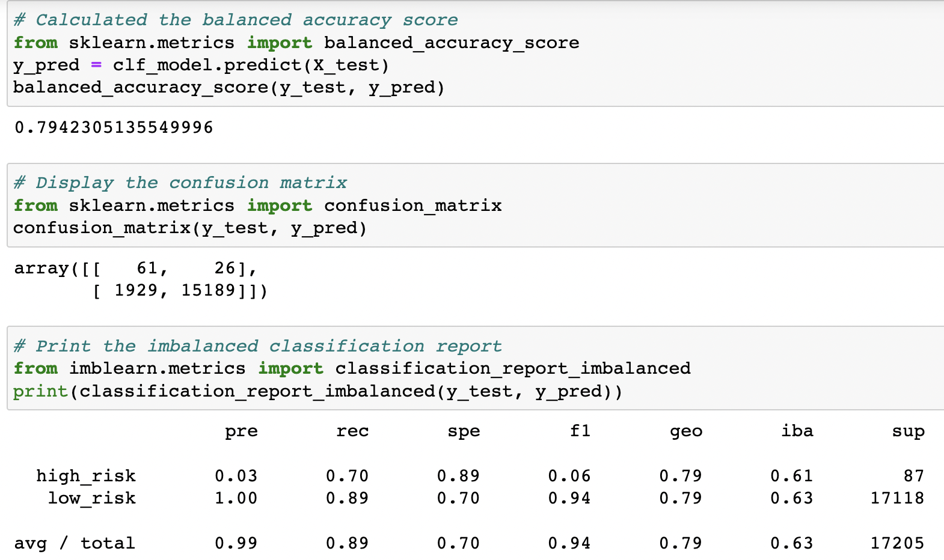Click the avg / total row label
The image size is (944, 560).
[75, 543]
